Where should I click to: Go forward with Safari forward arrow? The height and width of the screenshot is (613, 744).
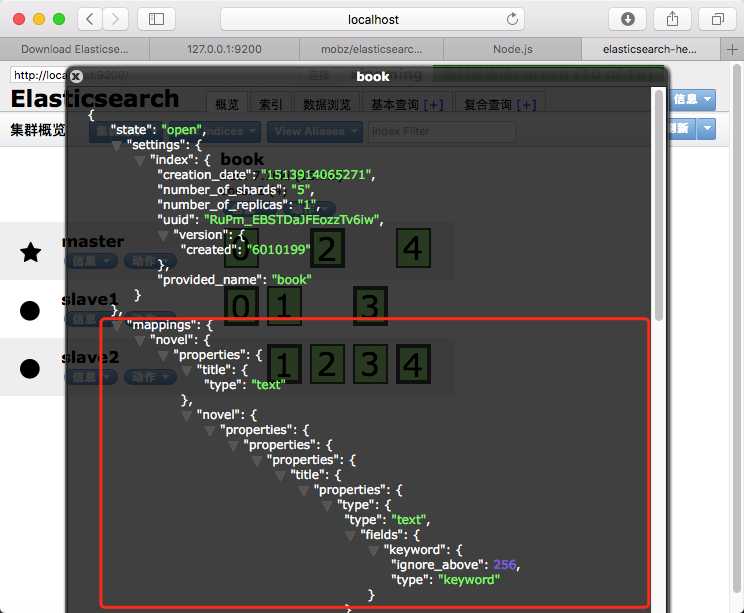pyautogui.click(x=115, y=19)
